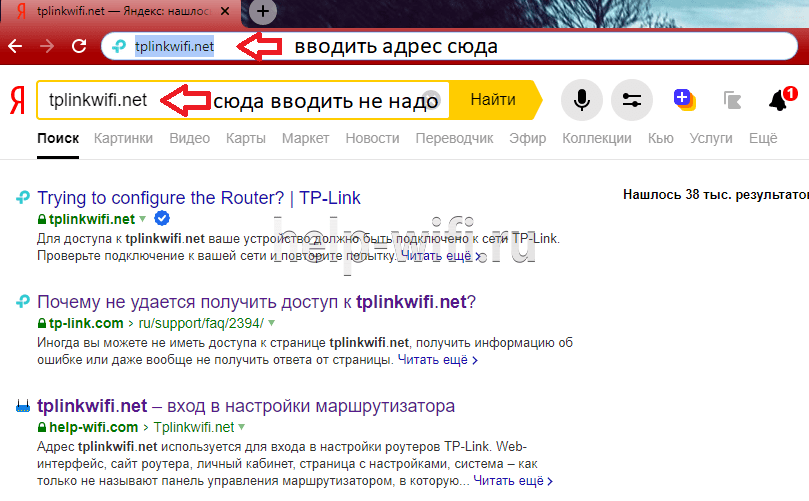Screen dimensions: 809x501
Task: Select the Поиск tab
Action: pyautogui.click(x=58, y=138)
